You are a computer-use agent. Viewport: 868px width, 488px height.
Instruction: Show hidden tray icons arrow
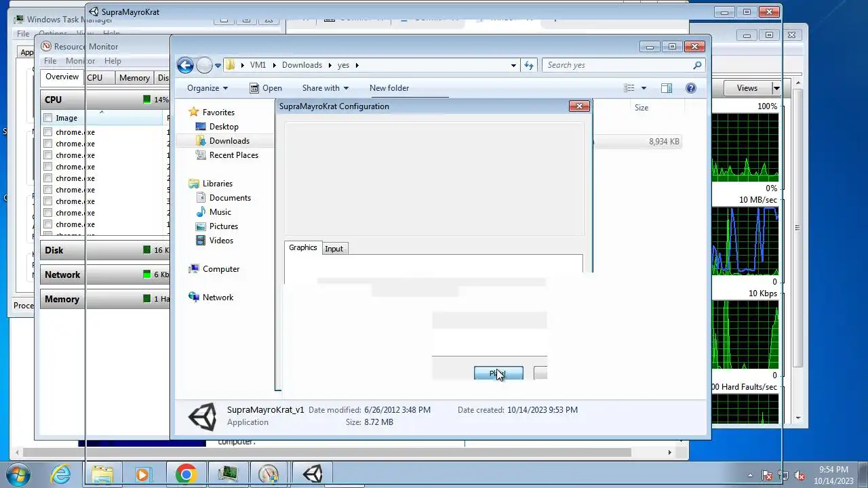pyautogui.click(x=750, y=476)
